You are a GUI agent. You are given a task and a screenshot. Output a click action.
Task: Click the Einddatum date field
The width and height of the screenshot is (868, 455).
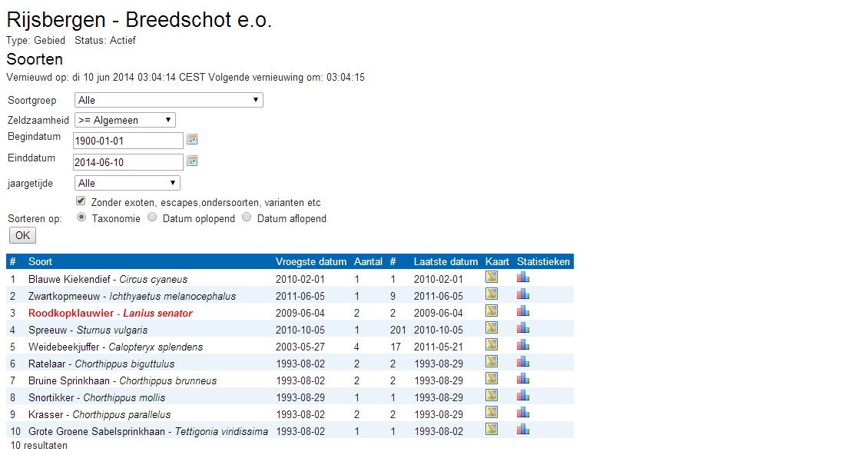tap(128, 162)
